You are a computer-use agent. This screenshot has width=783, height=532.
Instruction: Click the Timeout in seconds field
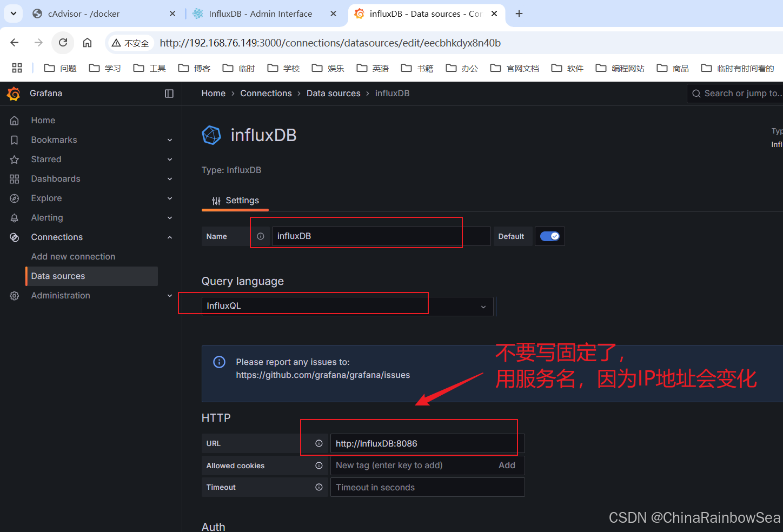pyautogui.click(x=427, y=487)
